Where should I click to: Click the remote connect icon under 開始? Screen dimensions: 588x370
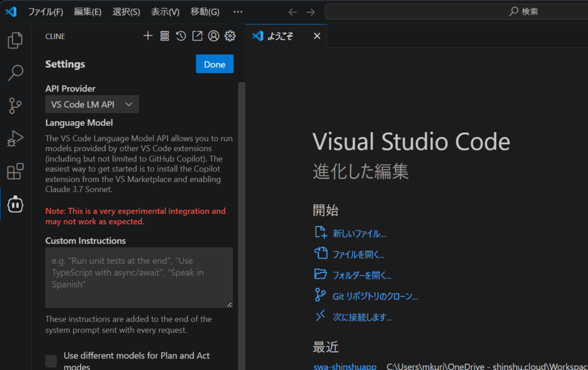320,315
